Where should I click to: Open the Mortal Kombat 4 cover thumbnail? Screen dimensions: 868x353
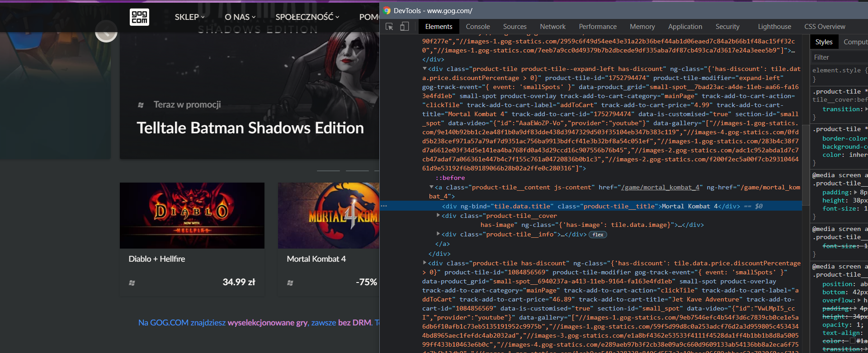point(329,216)
